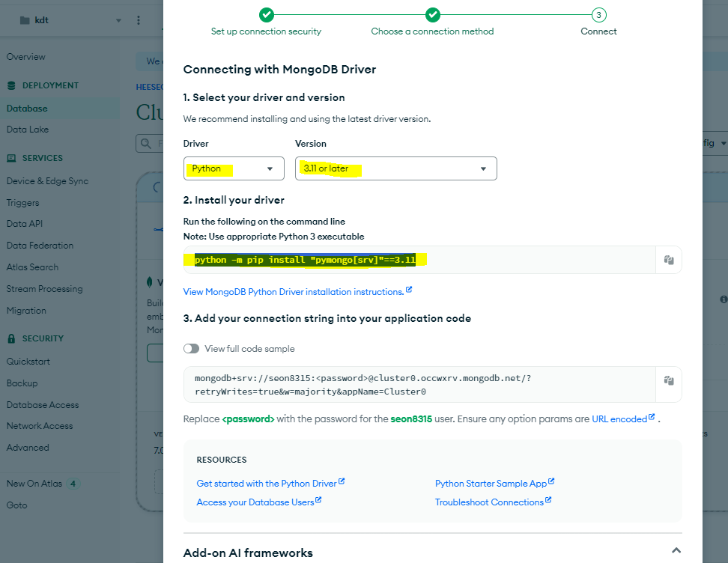Screen dimensions: 728x563
Task: Click the seon8315 username text
Action: (411, 419)
